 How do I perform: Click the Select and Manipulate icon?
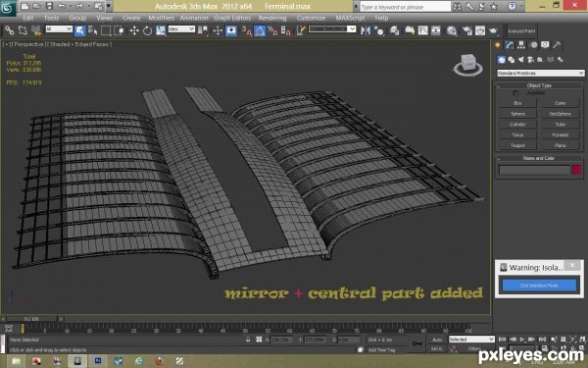tap(218, 30)
